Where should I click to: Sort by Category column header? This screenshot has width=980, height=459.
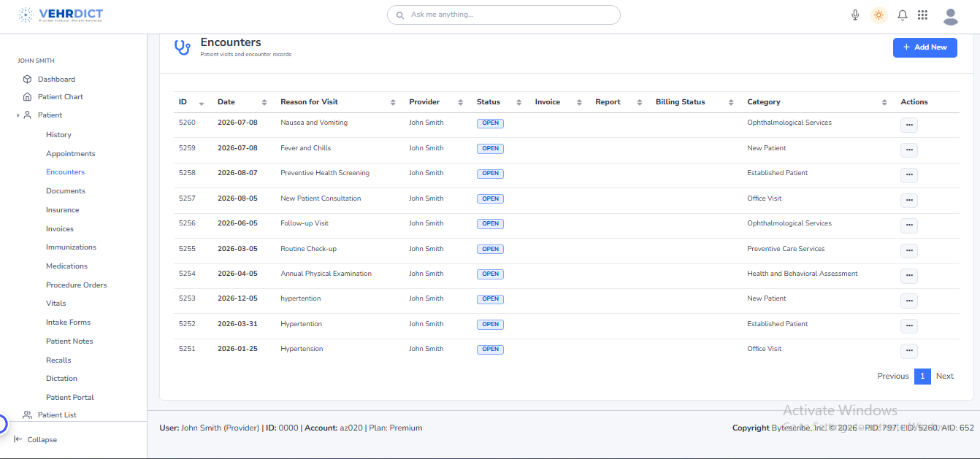(x=763, y=102)
